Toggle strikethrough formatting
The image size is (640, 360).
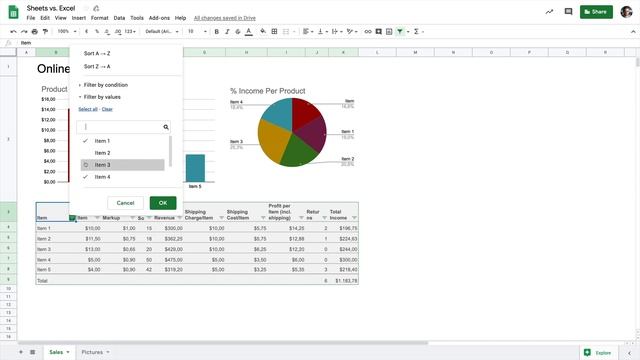pos(238,31)
